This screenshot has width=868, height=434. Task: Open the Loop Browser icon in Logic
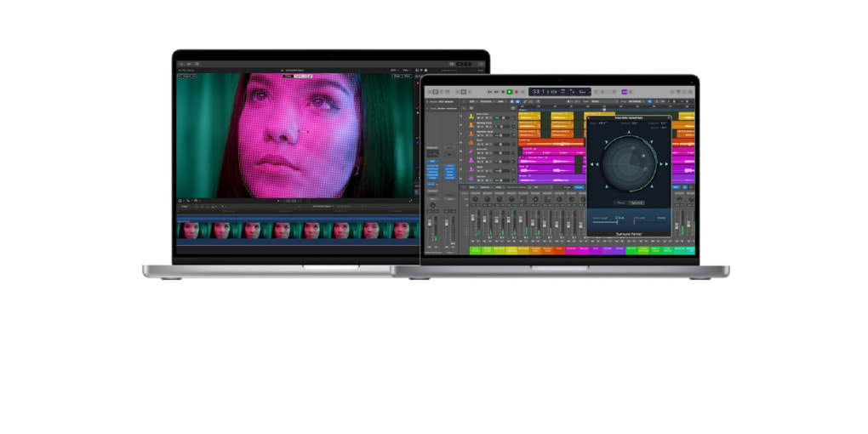[x=685, y=92]
